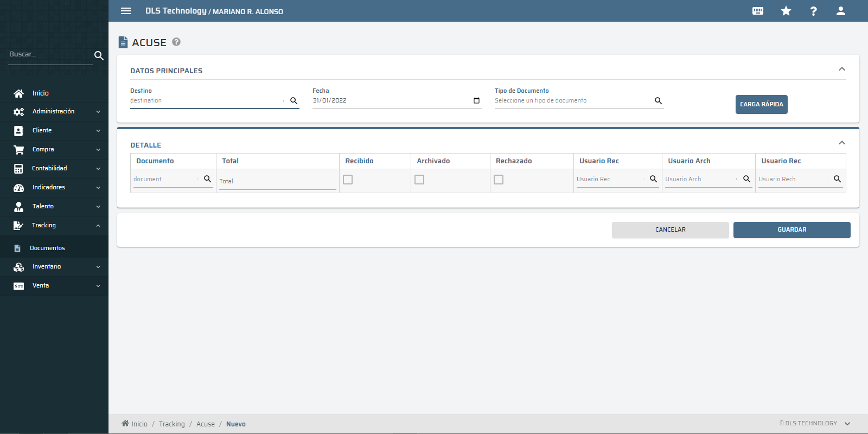Open the hamburger menu in the header
Image resolution: width=868 pixels, height=434 pixels.
pyautogui.click(x=126, y=11)
